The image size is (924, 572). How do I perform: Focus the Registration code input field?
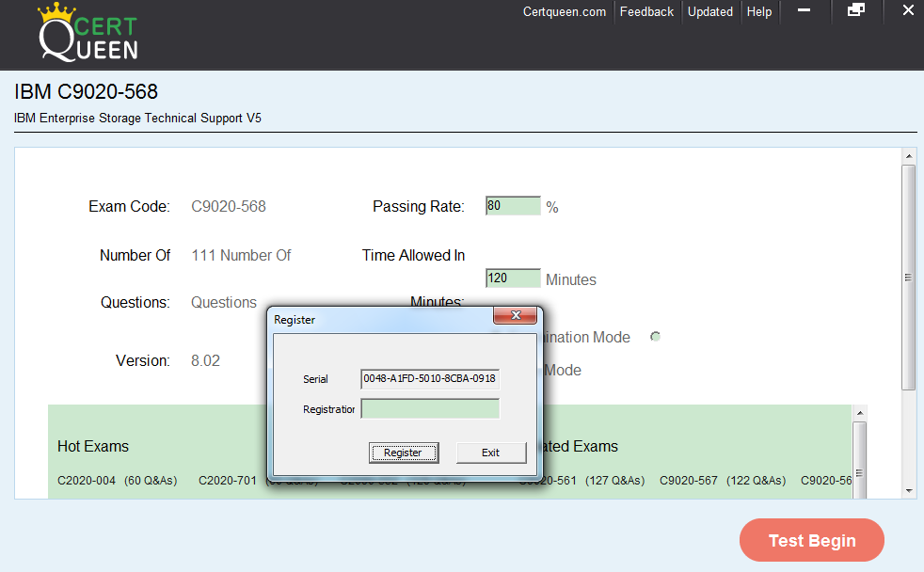click(x=430, y=409)
